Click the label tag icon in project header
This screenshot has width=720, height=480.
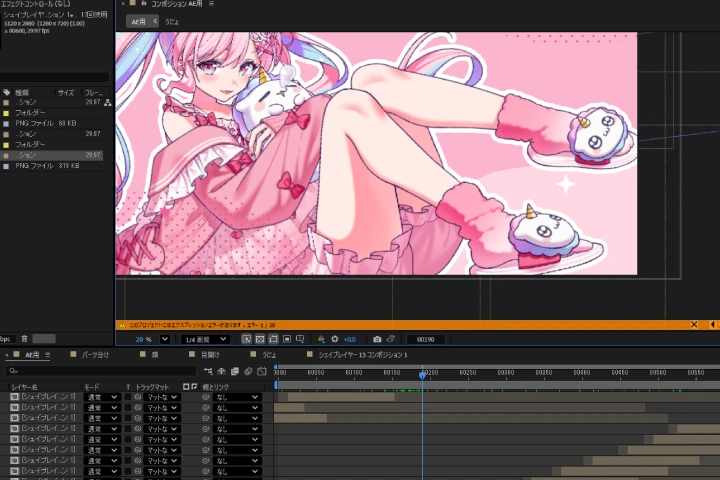(6, 92)
